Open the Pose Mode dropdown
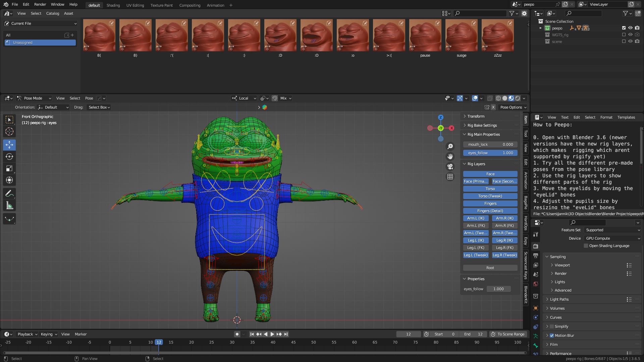 click(34, 98)
